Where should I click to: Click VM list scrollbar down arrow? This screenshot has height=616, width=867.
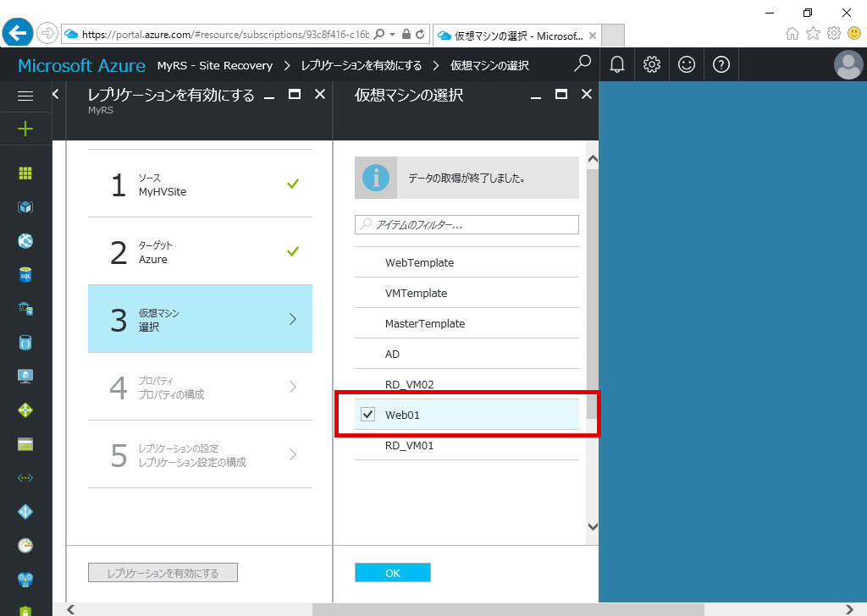pos(593,526)
